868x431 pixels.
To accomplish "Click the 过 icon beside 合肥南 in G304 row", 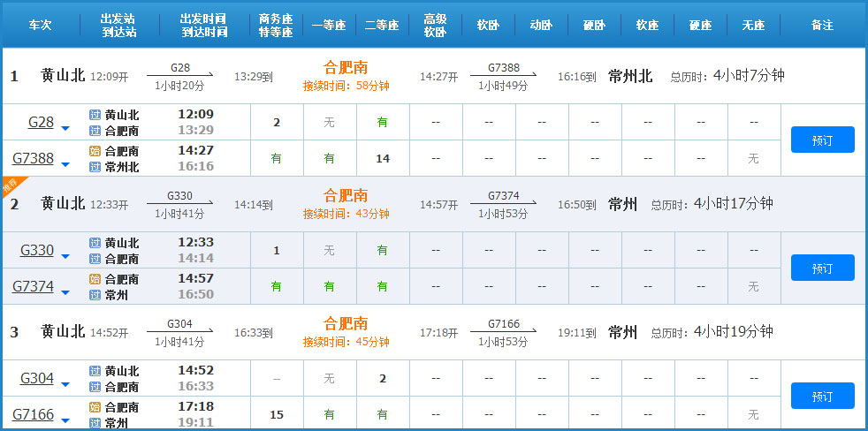I will coord(95,387).
